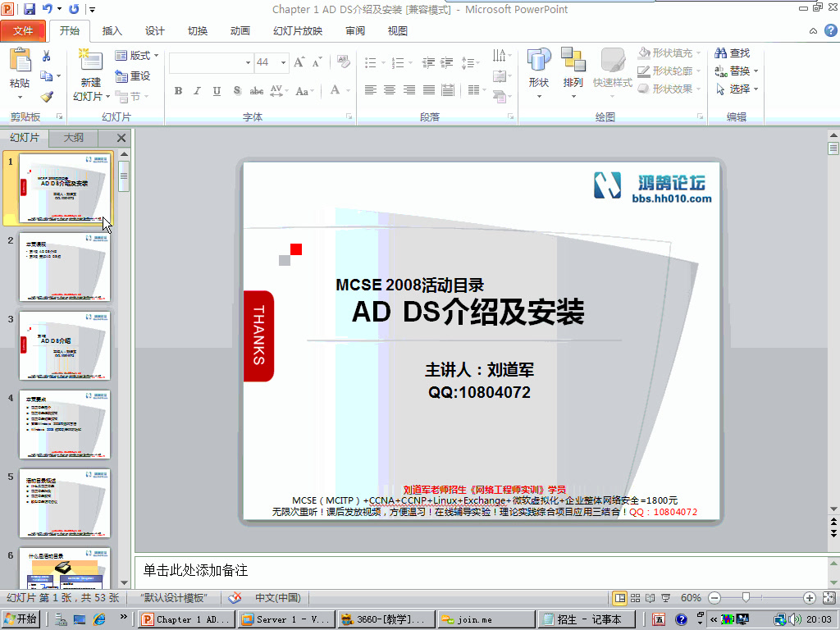Open the numbering list dropdown arrow
840x630 pixels.
point(410,63)
